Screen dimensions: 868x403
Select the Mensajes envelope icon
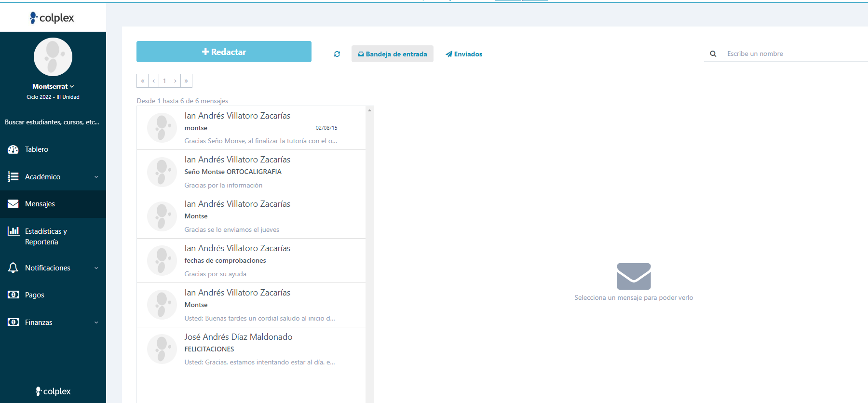coord(13,204)
